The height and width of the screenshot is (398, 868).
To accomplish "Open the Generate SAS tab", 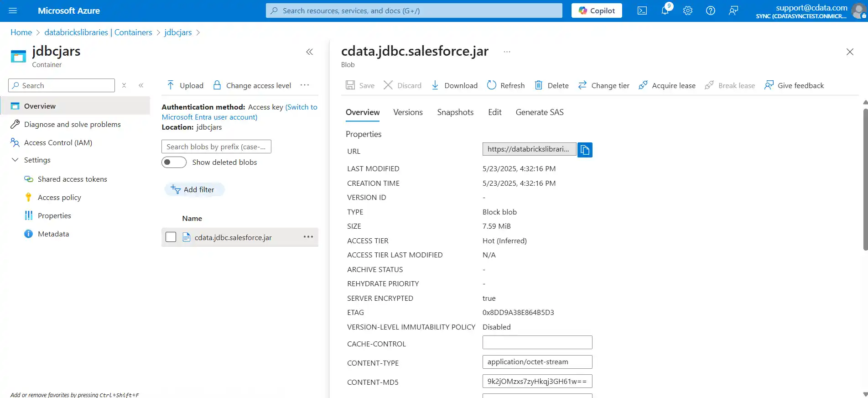I will (539, 112).
